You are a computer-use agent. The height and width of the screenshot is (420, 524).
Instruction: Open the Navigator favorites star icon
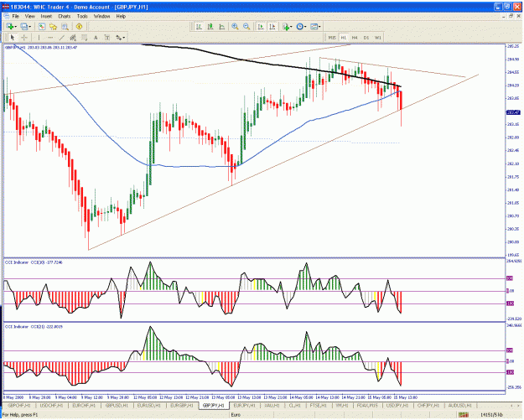[x=53, y=26]
